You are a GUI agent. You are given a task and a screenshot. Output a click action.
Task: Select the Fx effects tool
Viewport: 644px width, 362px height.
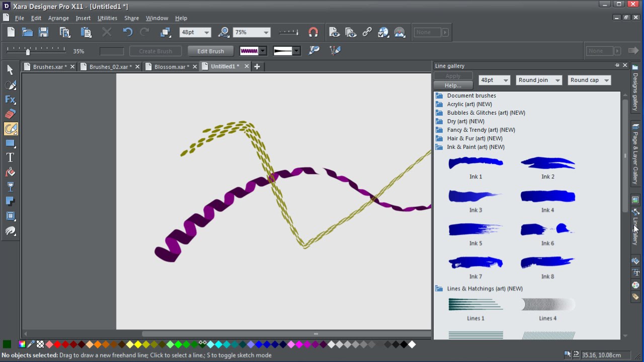pos(10,100)
